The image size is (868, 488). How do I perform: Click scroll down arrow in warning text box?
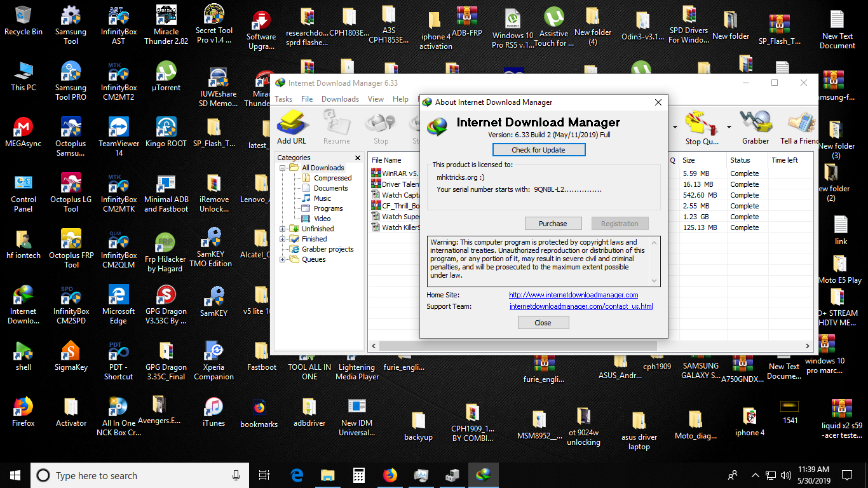[654, 281]
